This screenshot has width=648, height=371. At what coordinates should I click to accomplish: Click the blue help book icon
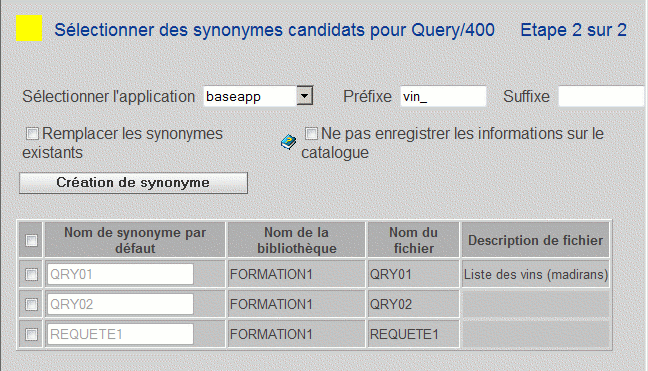click(288, 142)
